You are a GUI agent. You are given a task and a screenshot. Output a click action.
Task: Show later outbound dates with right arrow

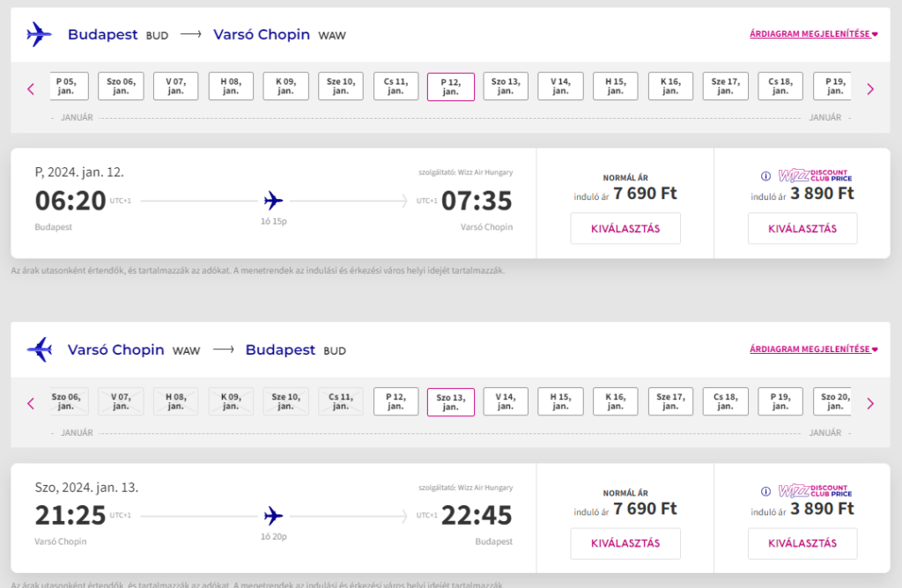click(870, 89)
